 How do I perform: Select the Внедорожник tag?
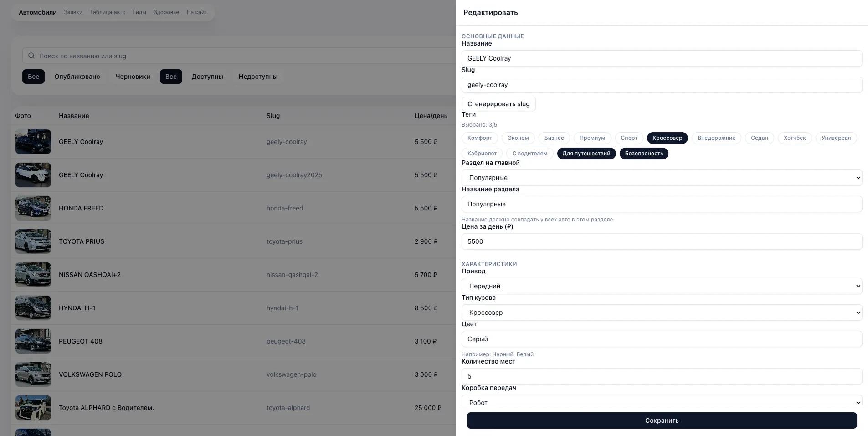coord(716,138)
